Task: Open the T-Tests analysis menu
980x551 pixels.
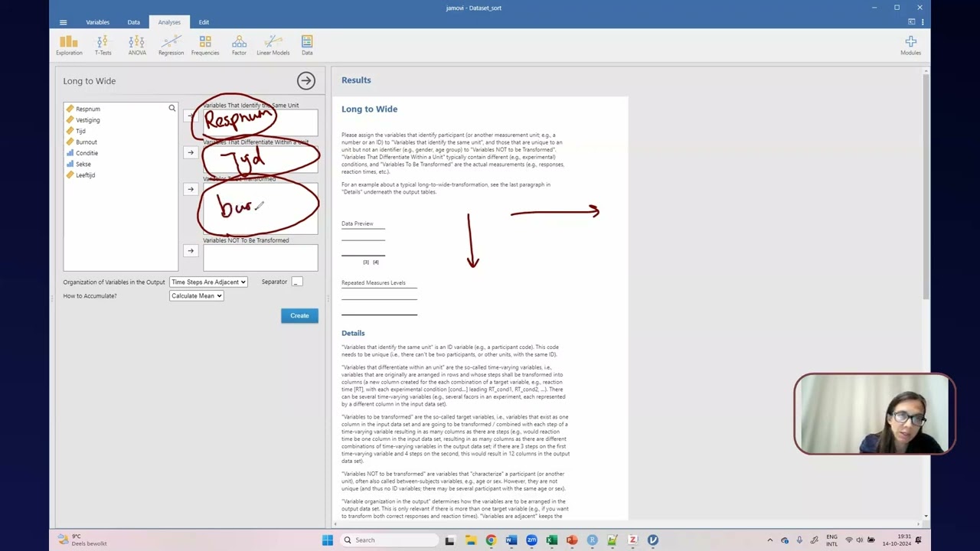Action: [103, 45]
